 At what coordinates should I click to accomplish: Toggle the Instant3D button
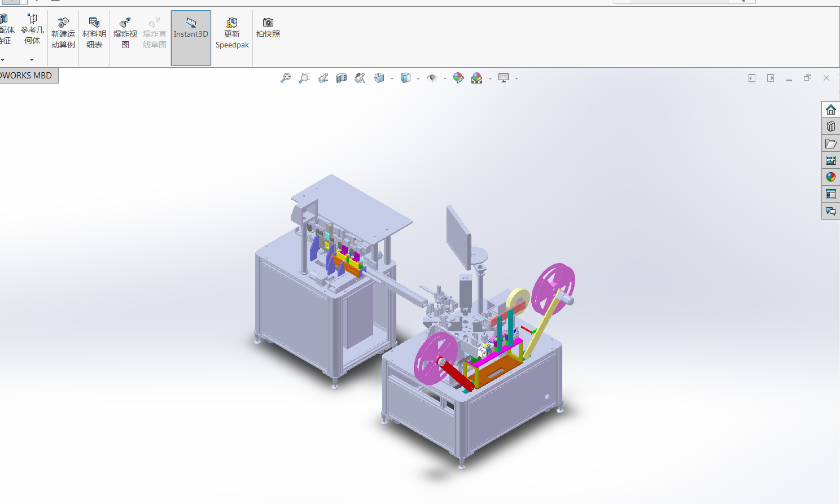point(191,38)
